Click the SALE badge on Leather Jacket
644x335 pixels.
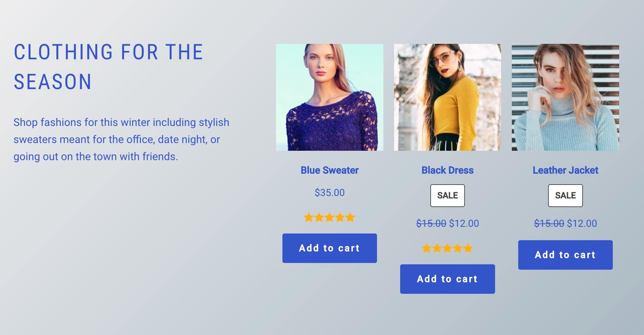coord(565,195)
